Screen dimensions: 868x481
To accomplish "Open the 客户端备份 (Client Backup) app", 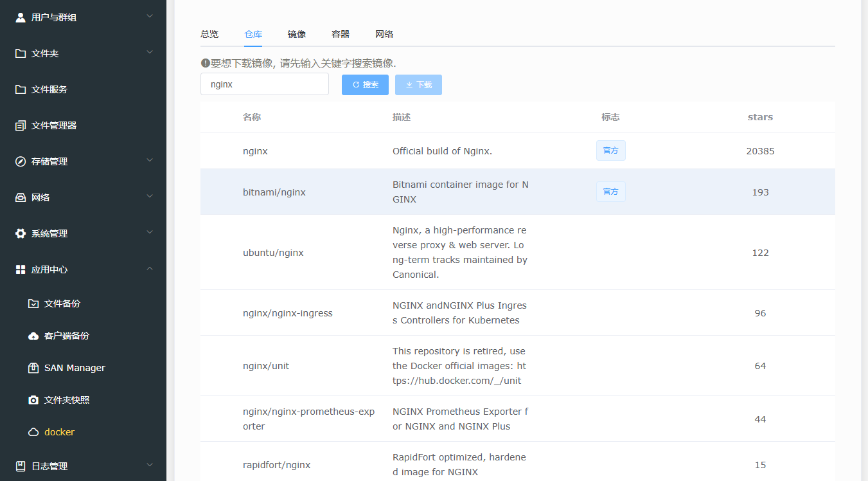I will tap(67, 335).
